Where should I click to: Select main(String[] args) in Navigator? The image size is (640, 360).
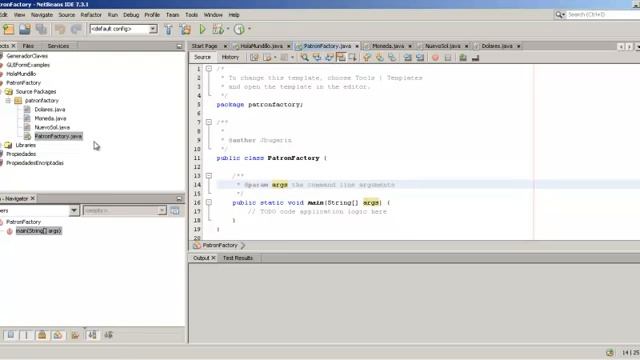coord(38,231)
